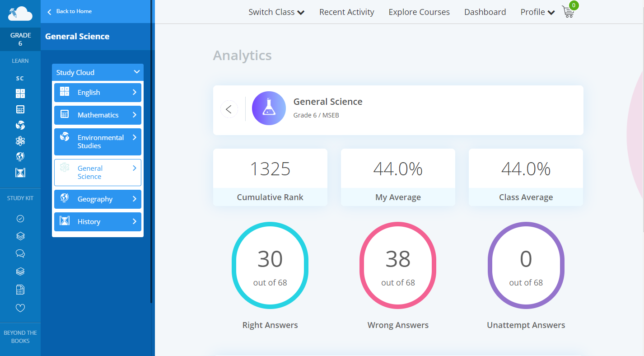The width and height of the screenshot is (644, 356).
Task: Click the English menu item alphabet icon
Action: click(65, 91)
